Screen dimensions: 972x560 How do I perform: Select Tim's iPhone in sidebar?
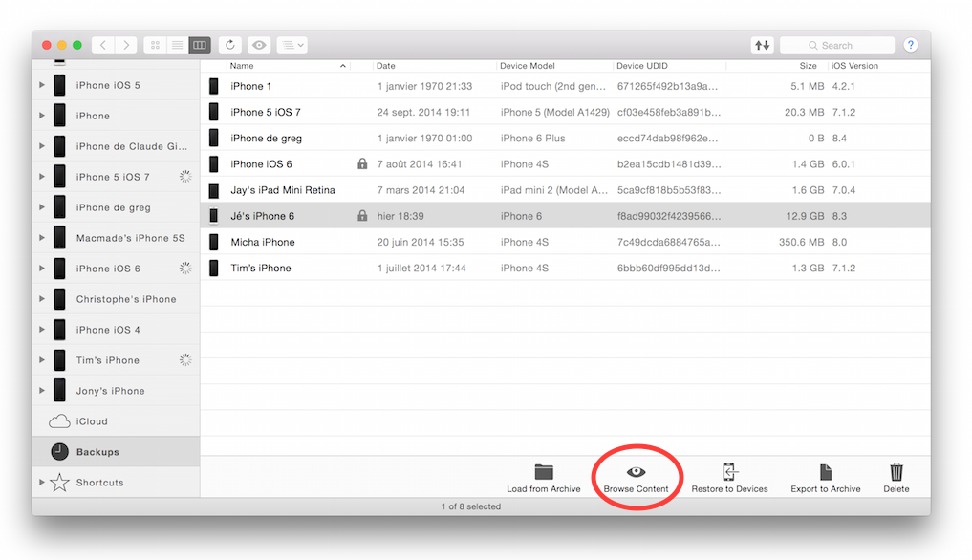tap(117, 360)
